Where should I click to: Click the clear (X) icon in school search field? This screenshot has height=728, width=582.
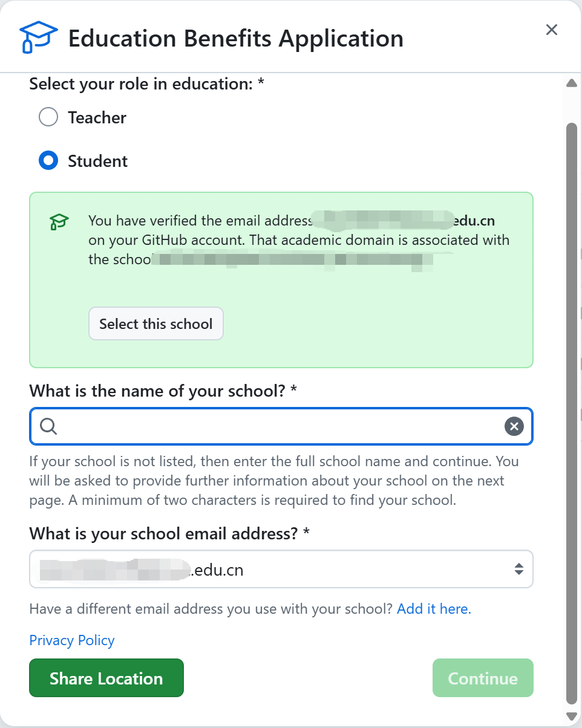click(514, 426)
